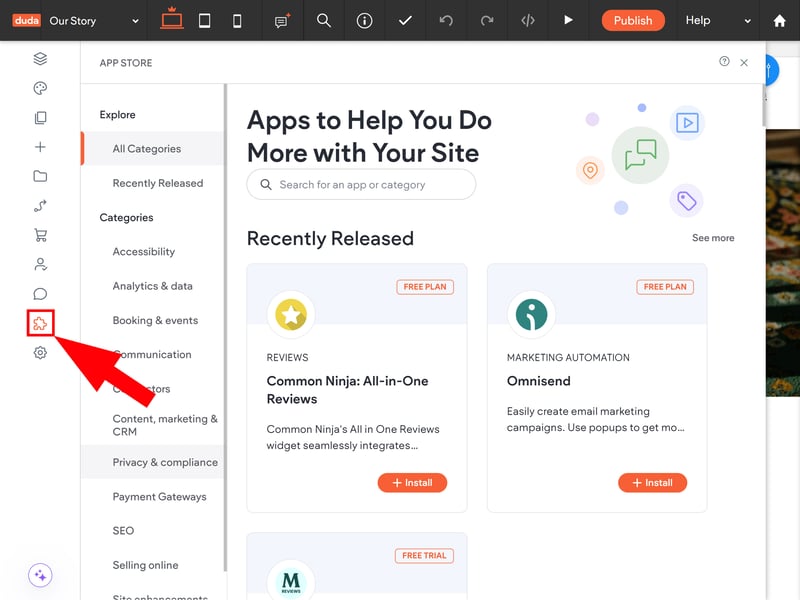Open the Store cart icon

(40, 235)
